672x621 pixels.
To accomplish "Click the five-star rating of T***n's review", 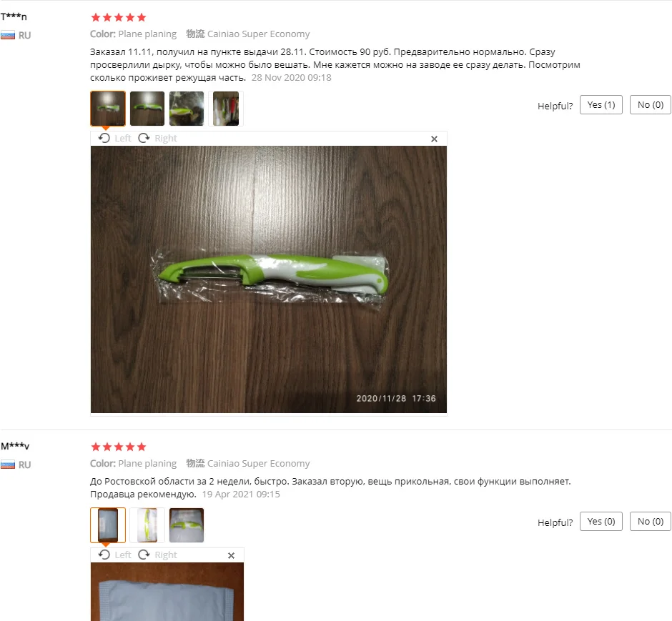I will tap(119, 18).
